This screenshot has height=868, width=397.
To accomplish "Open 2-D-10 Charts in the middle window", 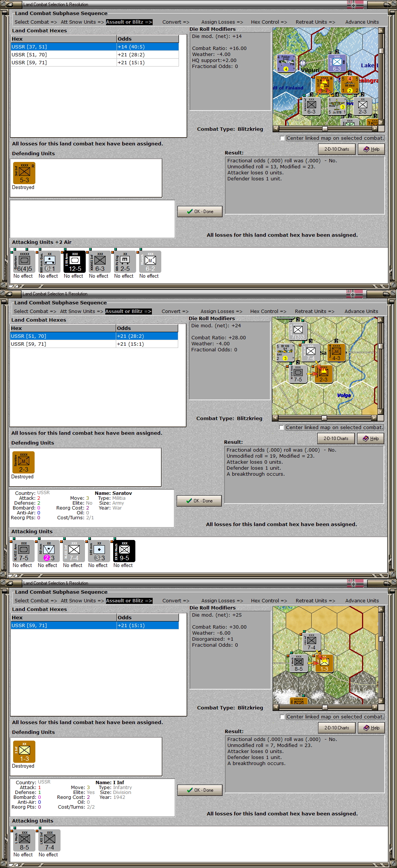I will point(336,439).
